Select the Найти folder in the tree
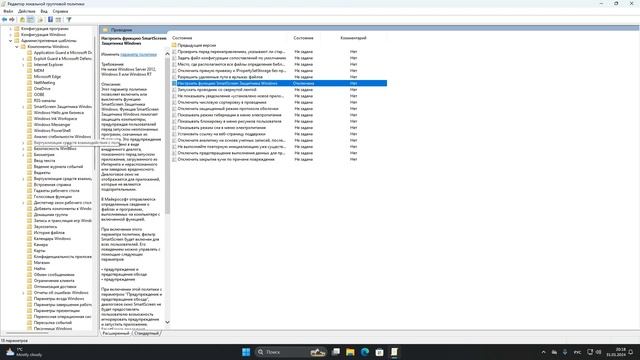The height and width of the screenshot is (360, 640). [40, 269]
